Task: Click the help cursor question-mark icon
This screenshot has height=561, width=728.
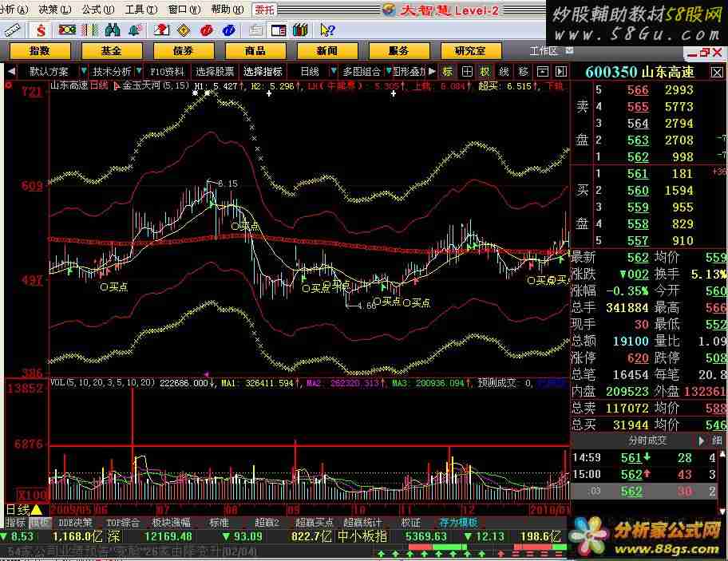Action: (x=327, y=30)
